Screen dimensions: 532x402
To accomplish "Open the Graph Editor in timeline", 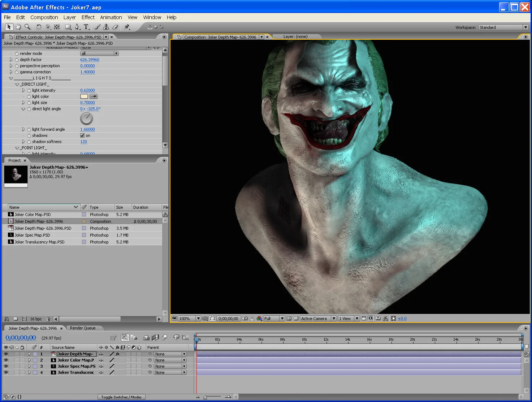I will tap(185, 337).
